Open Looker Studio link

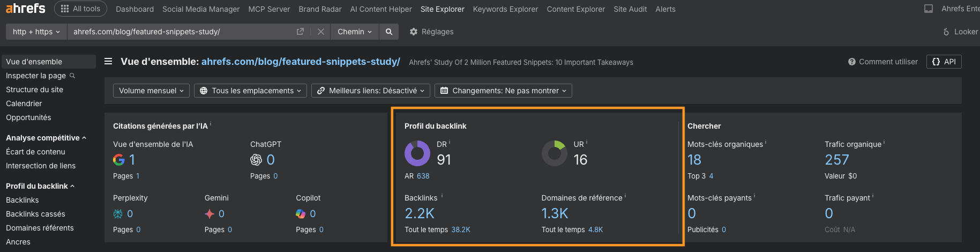click(x=961, y=32)
